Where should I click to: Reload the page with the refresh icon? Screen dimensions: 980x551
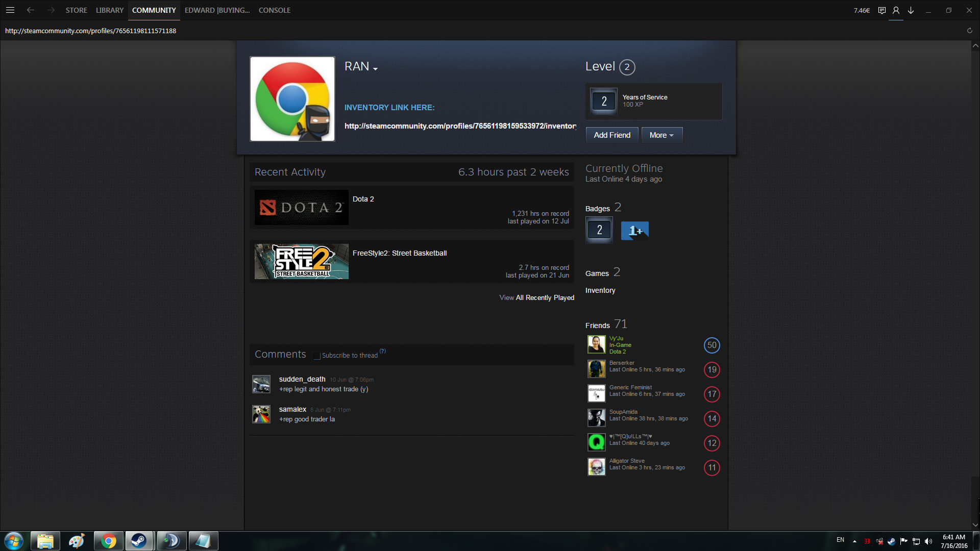(x=969, y=31)
